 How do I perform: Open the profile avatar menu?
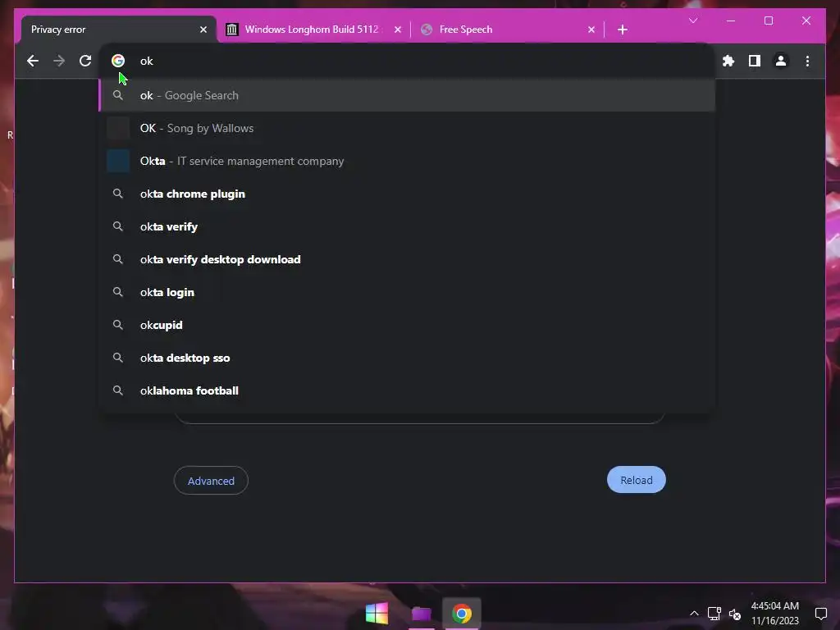coord(781,61)
